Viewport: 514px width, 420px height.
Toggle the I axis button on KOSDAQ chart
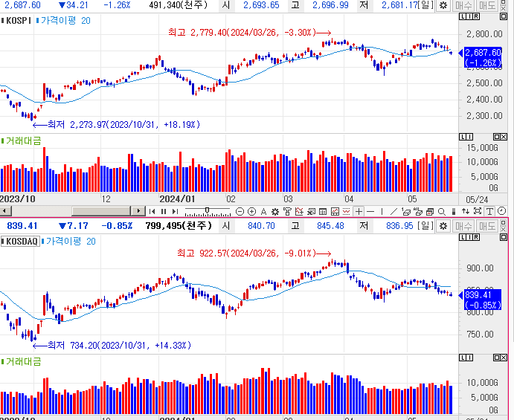469,237
